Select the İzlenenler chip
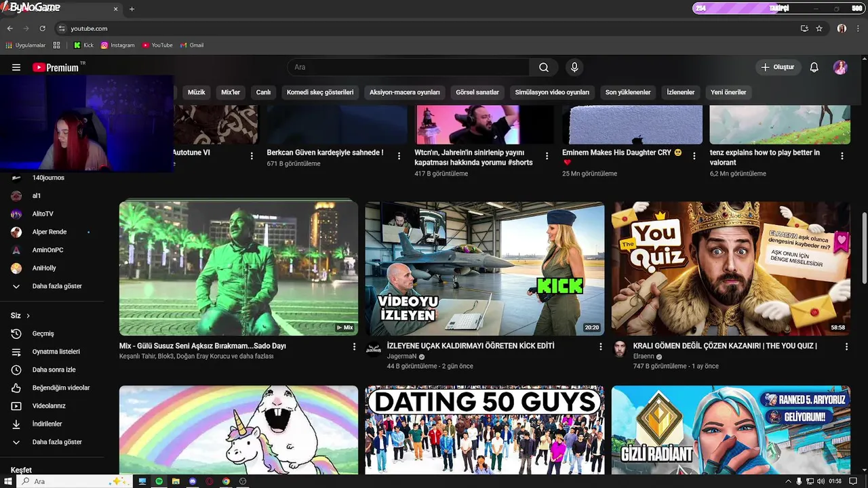The image size is (868, 488). tap(681, 92)
